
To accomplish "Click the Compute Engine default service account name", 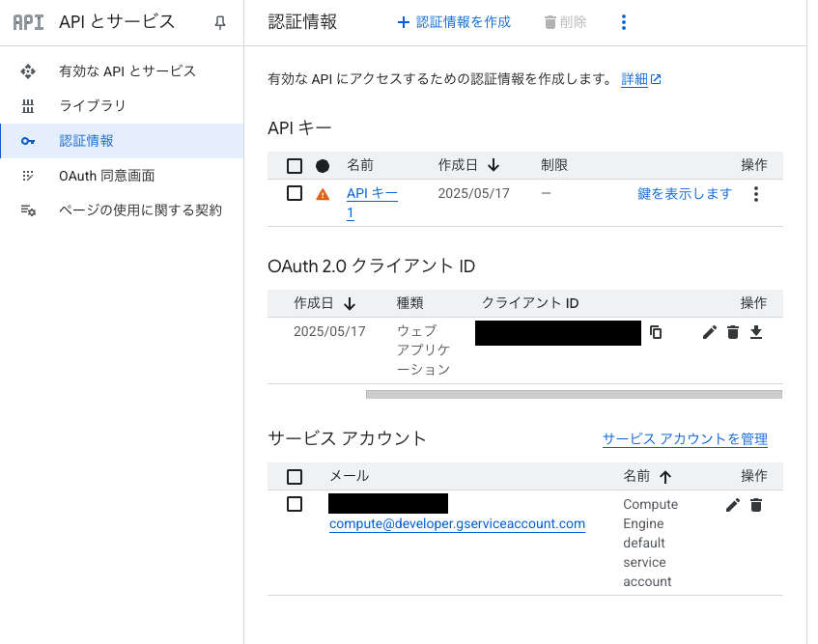I will tap(651, 543).
